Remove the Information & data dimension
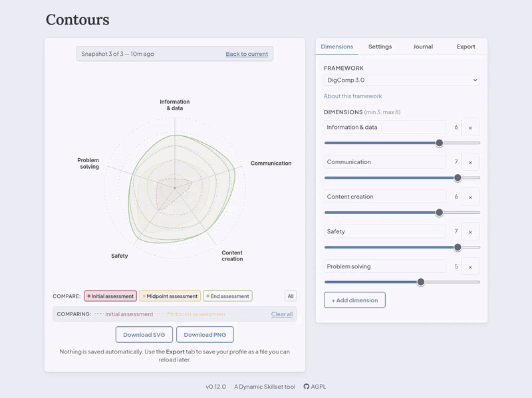This screenshot has height=398, width=532. tap(469, 126)
